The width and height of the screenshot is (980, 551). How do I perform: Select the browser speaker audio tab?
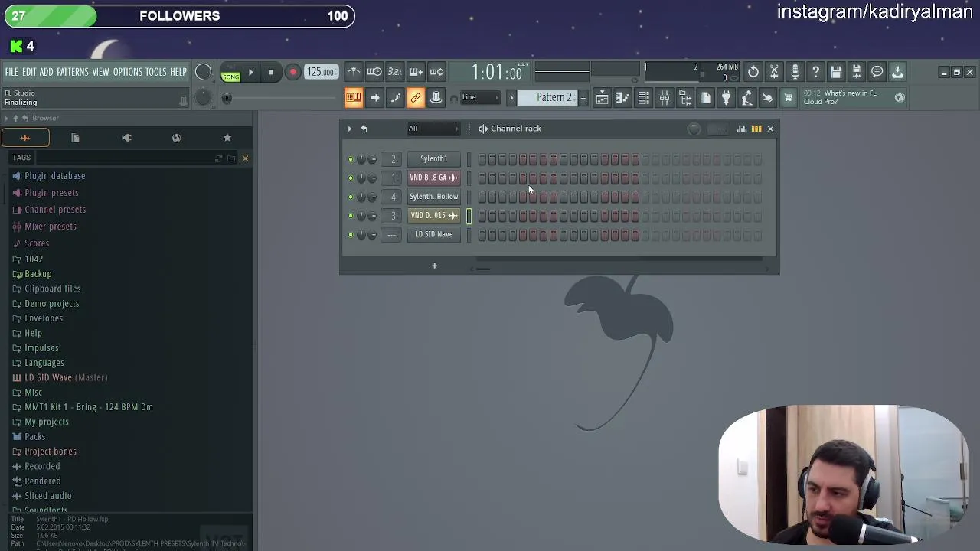(126, 138)
